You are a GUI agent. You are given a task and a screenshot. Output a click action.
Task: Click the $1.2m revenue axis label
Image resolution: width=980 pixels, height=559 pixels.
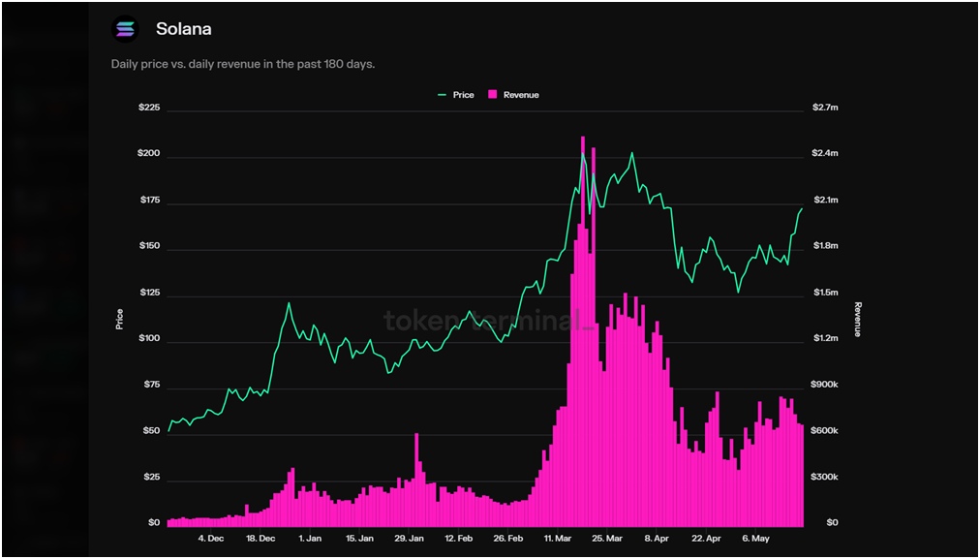[825, 339]
